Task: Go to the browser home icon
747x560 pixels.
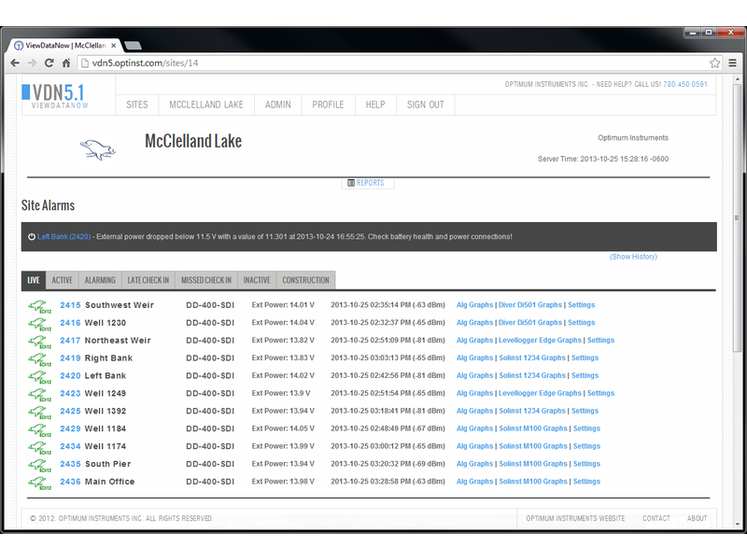Action: (66, 63)
